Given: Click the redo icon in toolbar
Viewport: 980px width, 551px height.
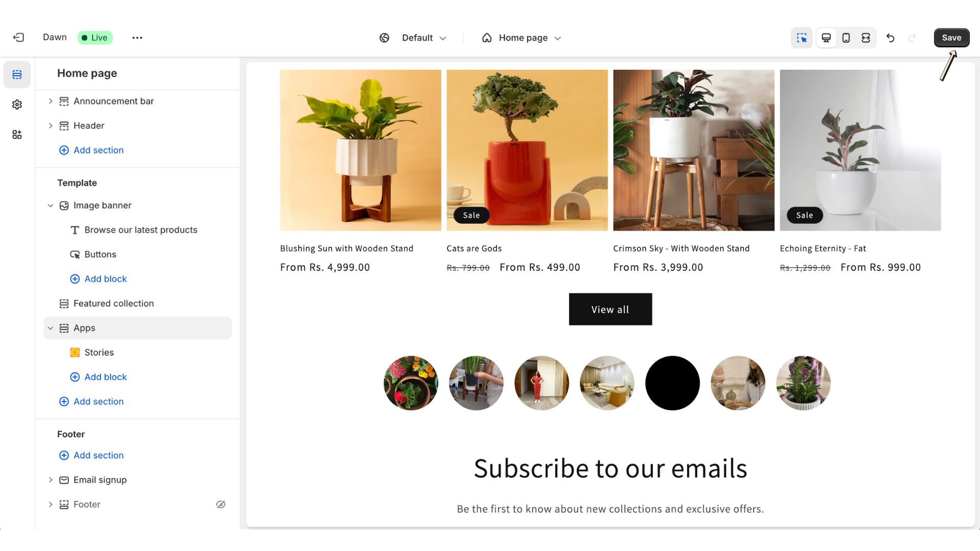Looking at the screenshot, I should pos(913,37).
